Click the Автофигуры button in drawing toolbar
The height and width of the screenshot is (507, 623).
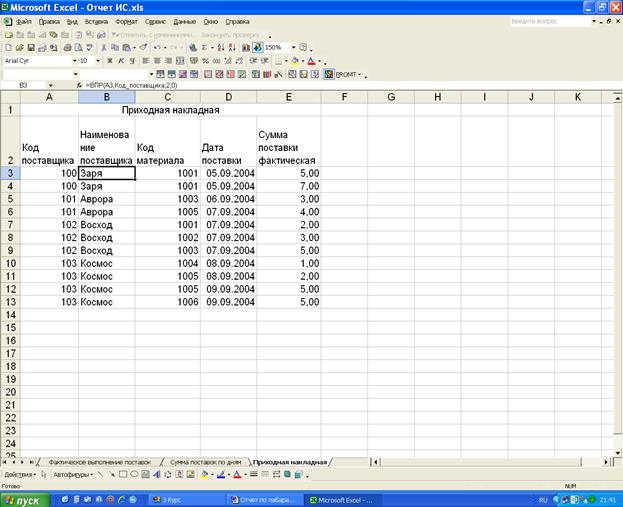[x=72, y=474]
